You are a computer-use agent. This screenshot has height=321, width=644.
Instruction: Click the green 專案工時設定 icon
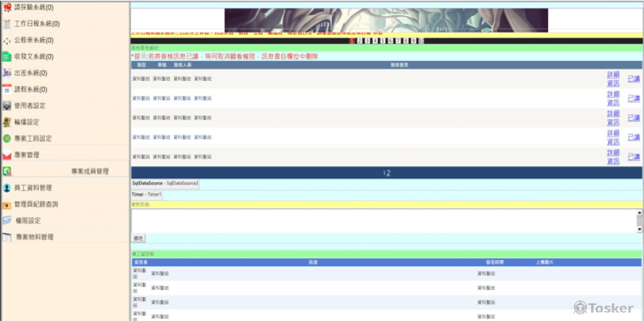coord(7,138)
